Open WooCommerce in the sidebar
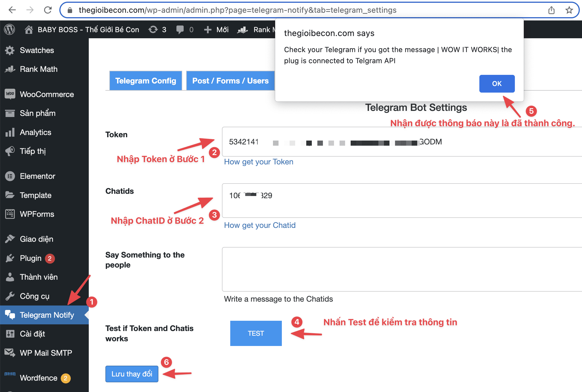The width and height of the screenshot is (582, 392). (x=47, y=94)
